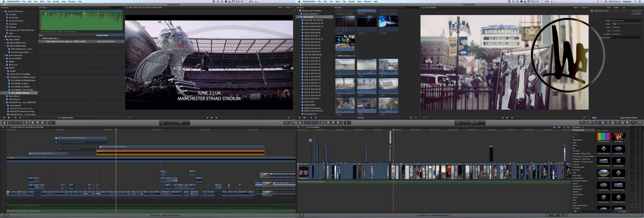Open the Retime pop-up menu
Viewport: 644px width, 218px height.
[x=591, y=123]
